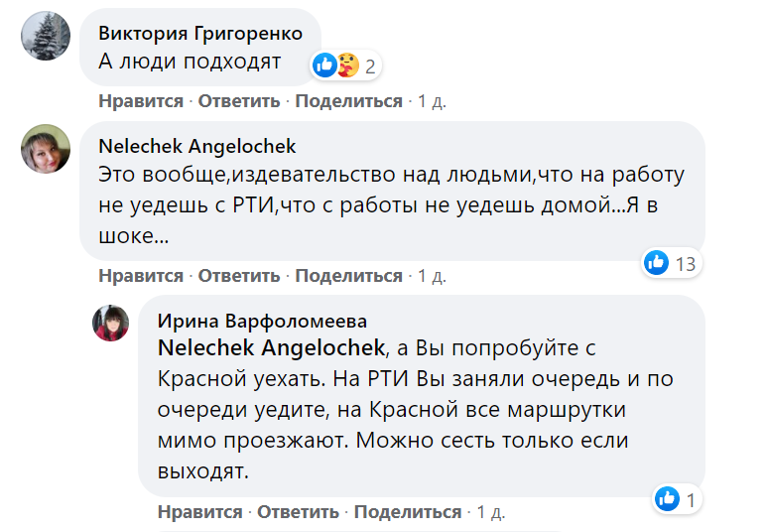Click Поделиться under Nelechek Angelochek's comment
Screen dimensions: 767x532
[349, 276]
